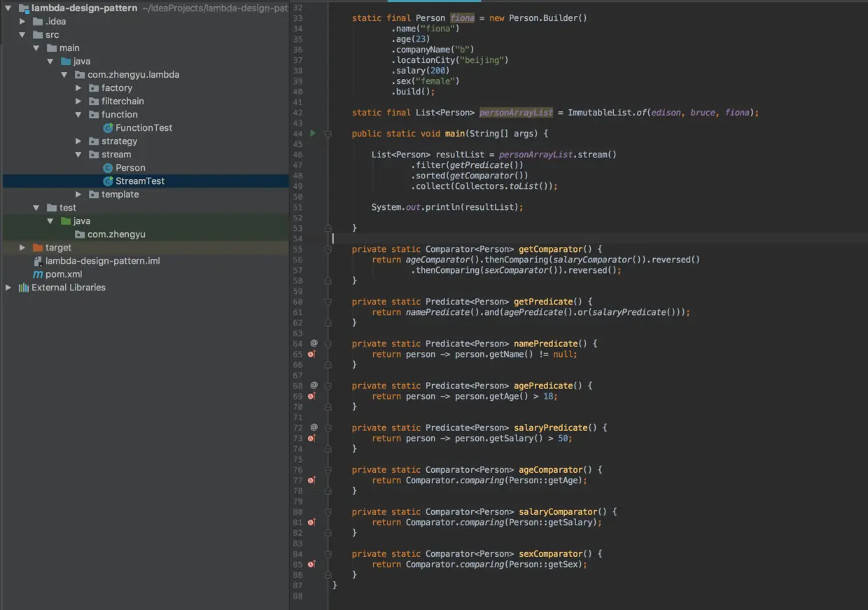Screen dimensions: 868x610
Task: Click the com.zhengyu.lambda package icon
Action: pos(80,75)
